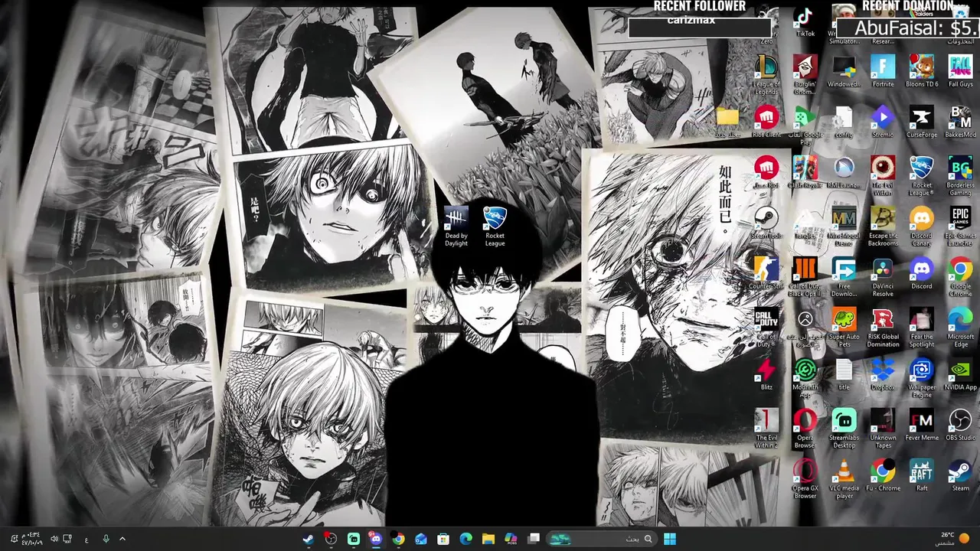Open the Burglin' Gnomes shortcut

[x=805, y=75]
